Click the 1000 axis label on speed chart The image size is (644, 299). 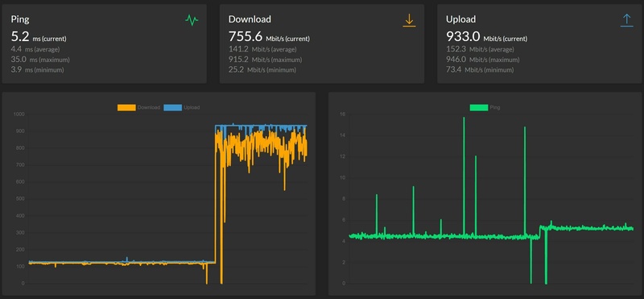[x=19, y=114]
